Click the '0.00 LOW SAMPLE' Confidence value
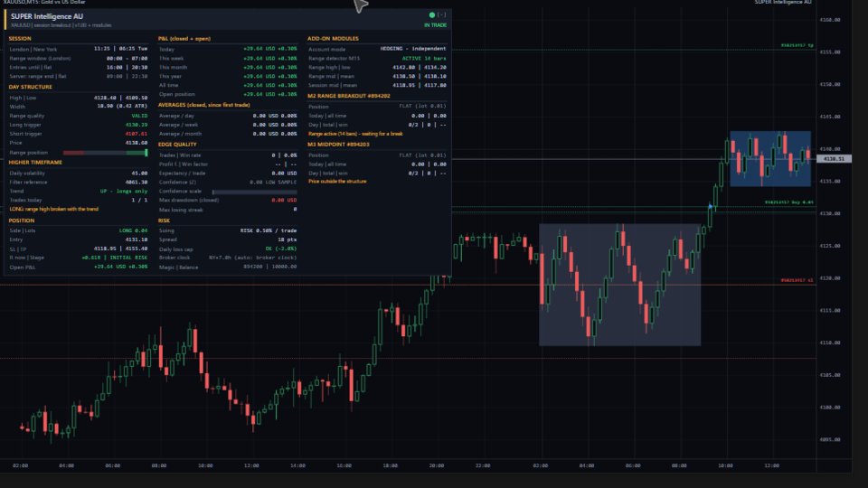This screenshot has height=488, width=868. (x=273, y=182)
